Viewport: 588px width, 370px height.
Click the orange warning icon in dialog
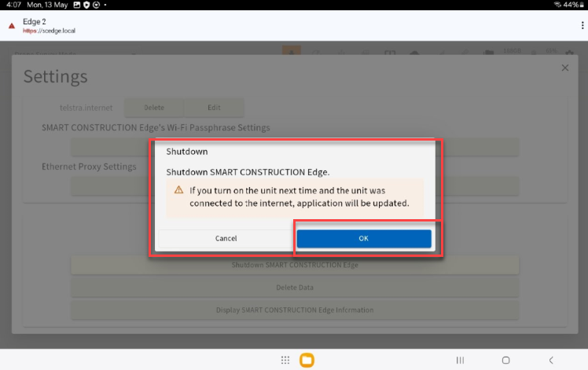pos(179,189)
